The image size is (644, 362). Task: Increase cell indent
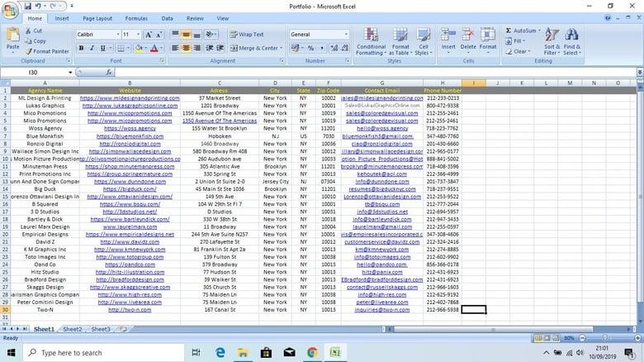point(220,48)
